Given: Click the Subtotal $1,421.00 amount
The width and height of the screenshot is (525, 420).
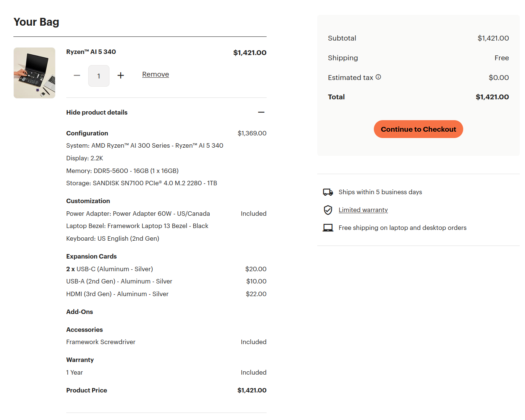Looking at the screenshot, I should (493, 38).
